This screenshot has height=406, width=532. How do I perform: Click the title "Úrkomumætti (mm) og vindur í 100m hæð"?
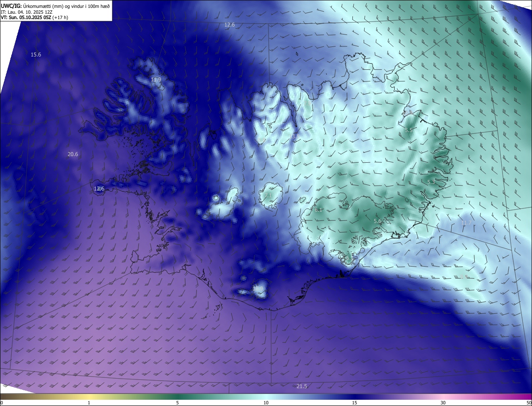[66, 6]
